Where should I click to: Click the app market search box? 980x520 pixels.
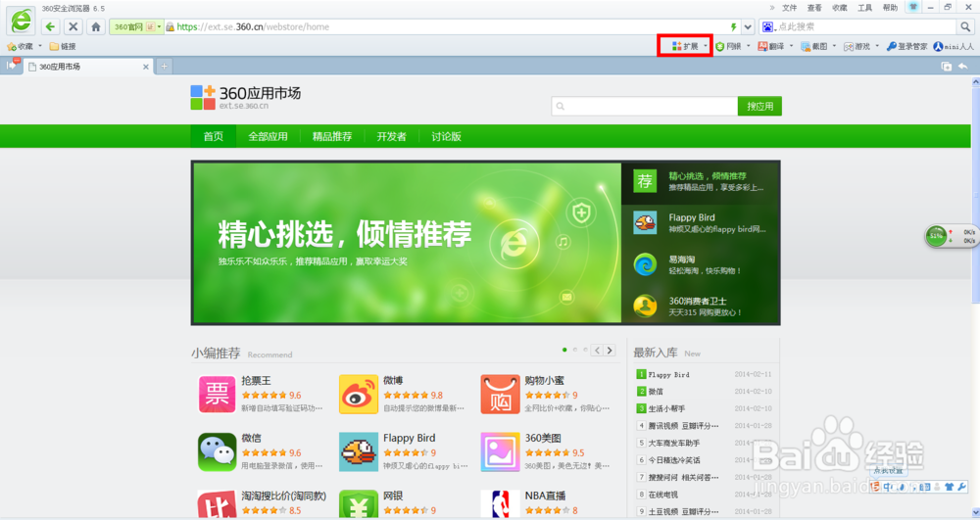pos(645,106)
